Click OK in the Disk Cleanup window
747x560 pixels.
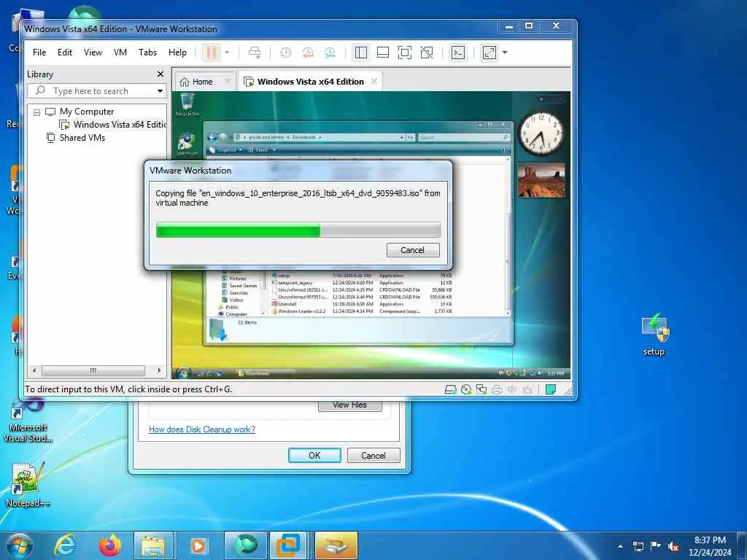314,455
